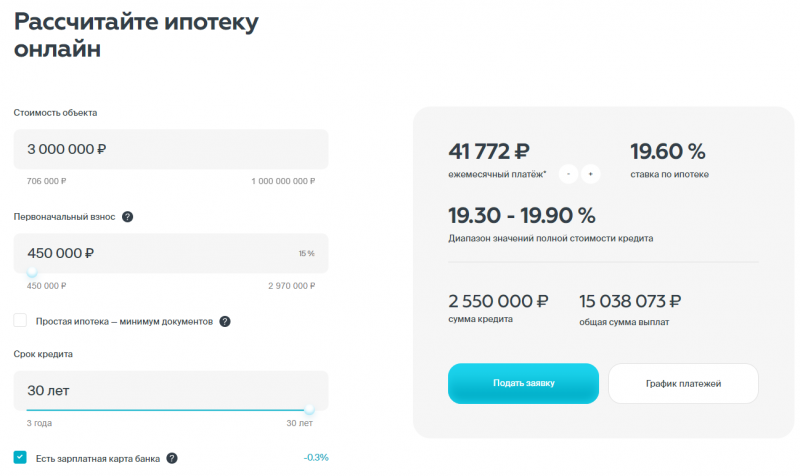Enable Простая ипотека checkbox

click(20, 320)
